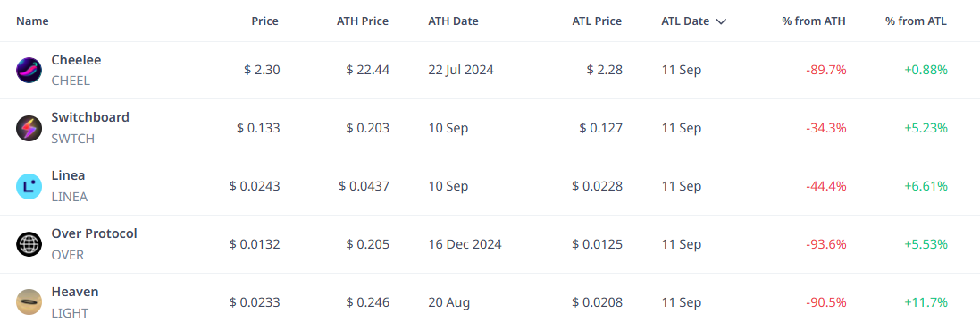
Task: Sort by % from ATH header
Action: tap(814, 21)
